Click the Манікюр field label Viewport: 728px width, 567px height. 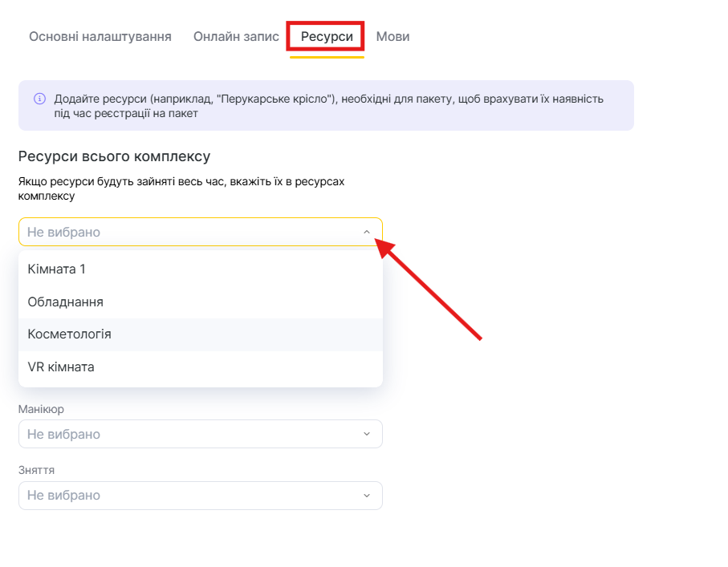click(41, 409)
